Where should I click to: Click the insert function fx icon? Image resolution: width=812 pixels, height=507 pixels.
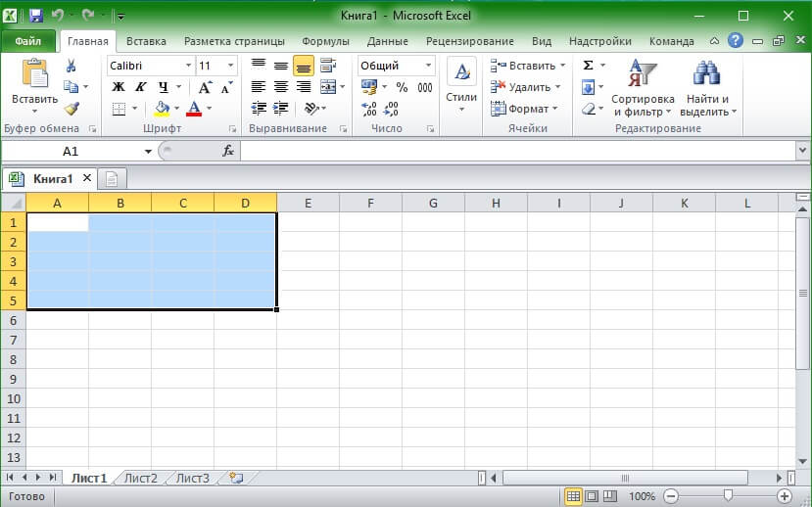[x=228, y=151]
